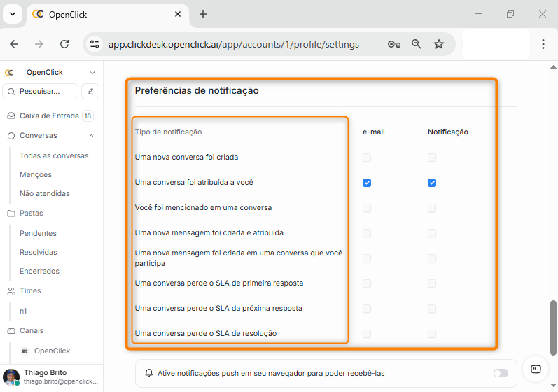Click the Pesquisar search field
The image size is (558, 392).
coord(41,91)
